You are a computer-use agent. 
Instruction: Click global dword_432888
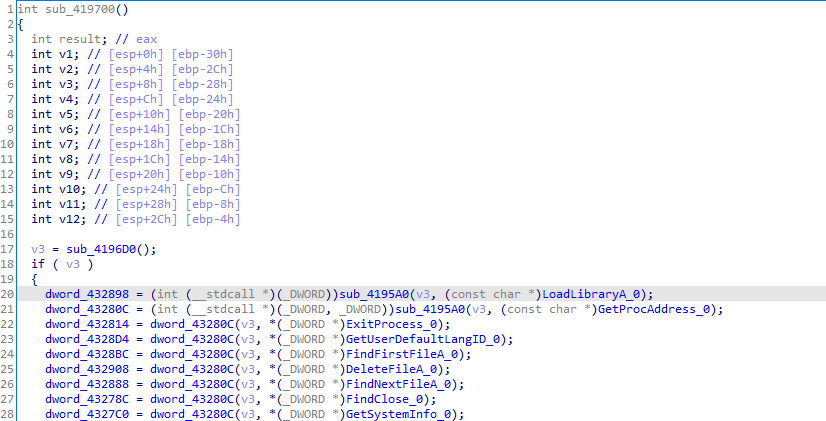(x=87, y=384)
